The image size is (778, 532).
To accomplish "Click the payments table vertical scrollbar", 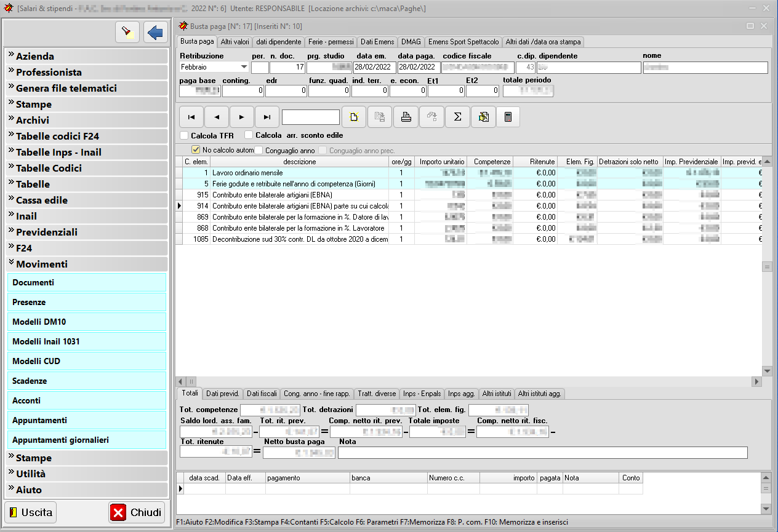I will [x=766, y=493].
